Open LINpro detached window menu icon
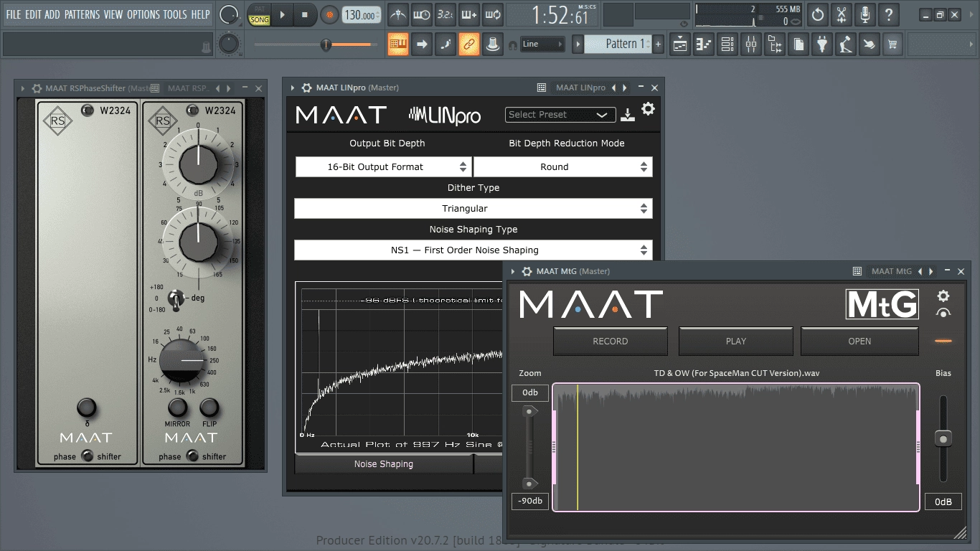Screen dimensions: 980x551 pyautogui.click(x=542, y=88)
